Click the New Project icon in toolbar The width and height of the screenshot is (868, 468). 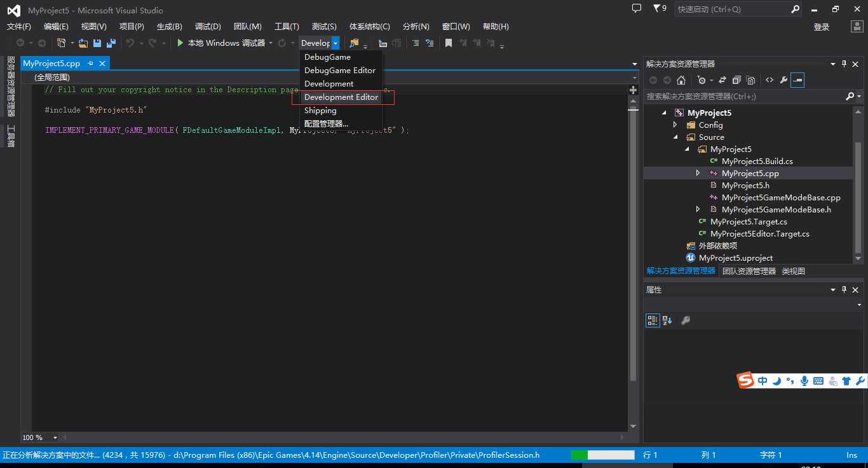(x=61, y=43)
